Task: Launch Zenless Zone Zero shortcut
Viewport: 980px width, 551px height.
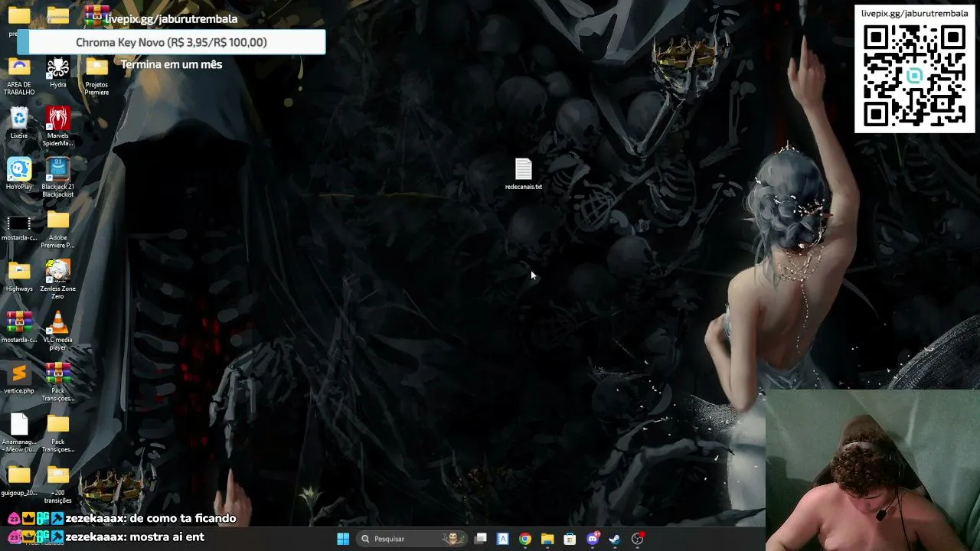Action: click(58, 280)
